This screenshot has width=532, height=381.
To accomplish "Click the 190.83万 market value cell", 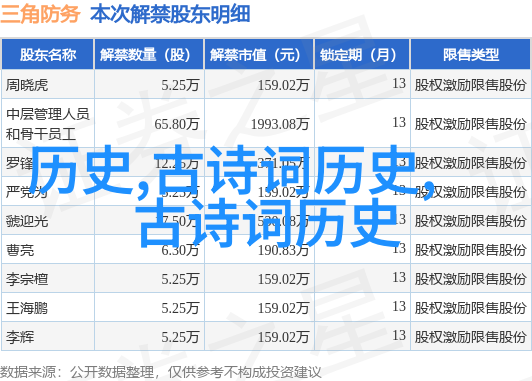I will click(283, 250).
